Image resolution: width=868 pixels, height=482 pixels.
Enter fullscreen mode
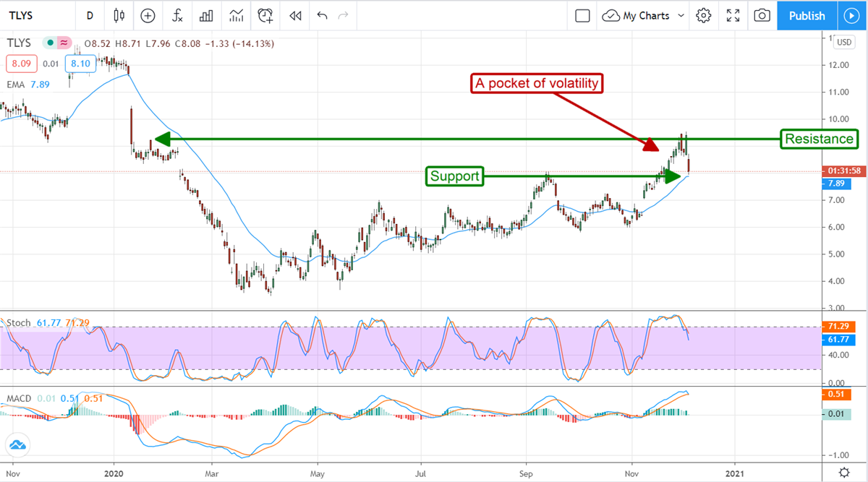733,15
